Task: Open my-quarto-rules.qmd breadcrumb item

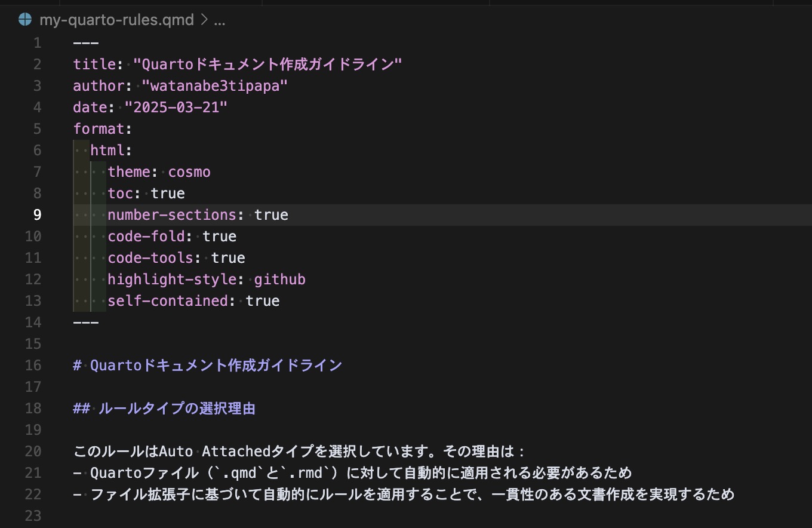Action: pyautogui.click(x=116, y=20)
